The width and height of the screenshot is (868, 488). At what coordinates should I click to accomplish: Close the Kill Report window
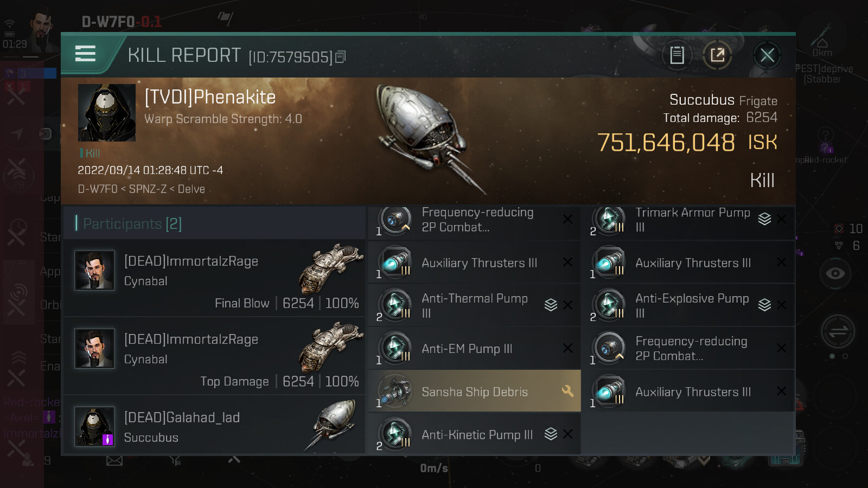pos(767,55)
